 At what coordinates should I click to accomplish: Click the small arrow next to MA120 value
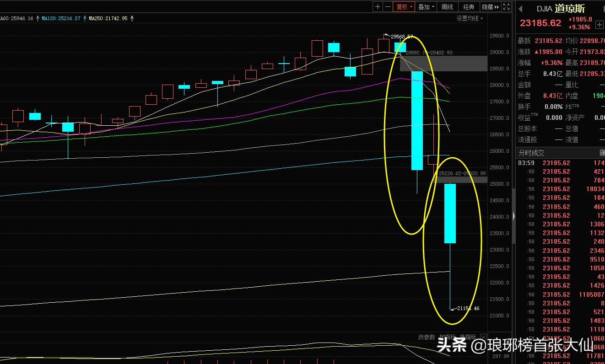point(84,18)
